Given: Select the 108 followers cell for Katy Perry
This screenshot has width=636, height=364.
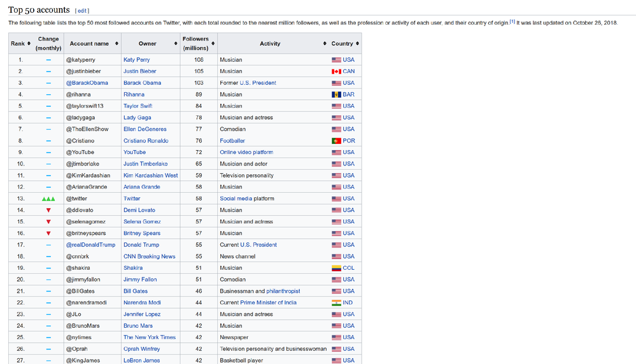Looking at the screenshot, I should click(x=199, y=60).
